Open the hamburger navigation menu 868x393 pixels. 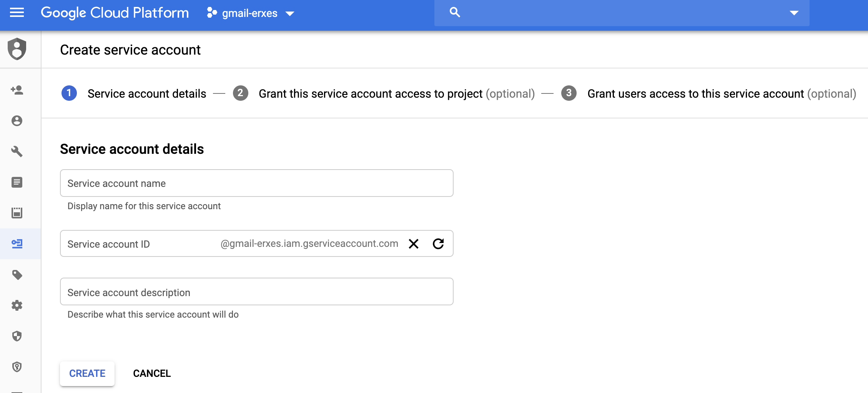(x=17, y=13)
